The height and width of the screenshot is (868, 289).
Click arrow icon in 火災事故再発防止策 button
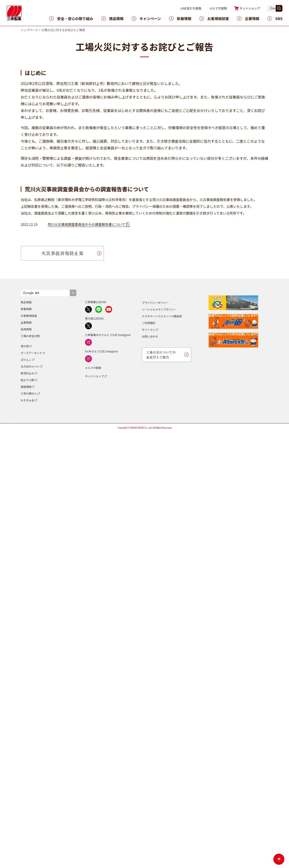point(99,253)
